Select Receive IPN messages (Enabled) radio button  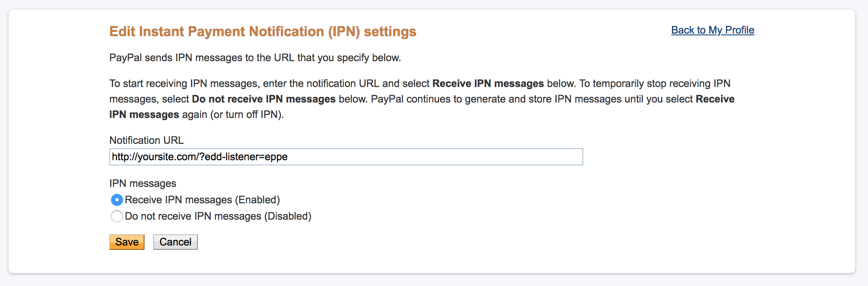tap(117, 200)
